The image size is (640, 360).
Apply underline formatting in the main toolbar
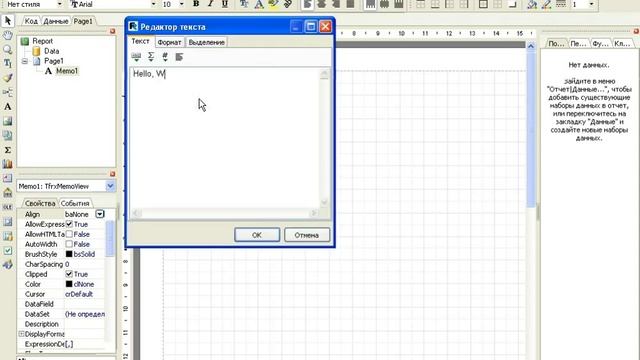pos(224,4)
